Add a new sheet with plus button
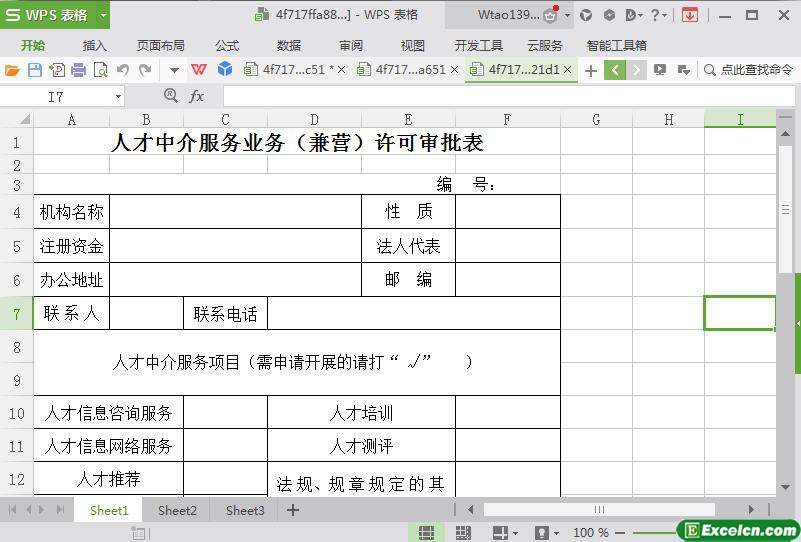This screenshot has width=801, height=542. pos(293,509)
